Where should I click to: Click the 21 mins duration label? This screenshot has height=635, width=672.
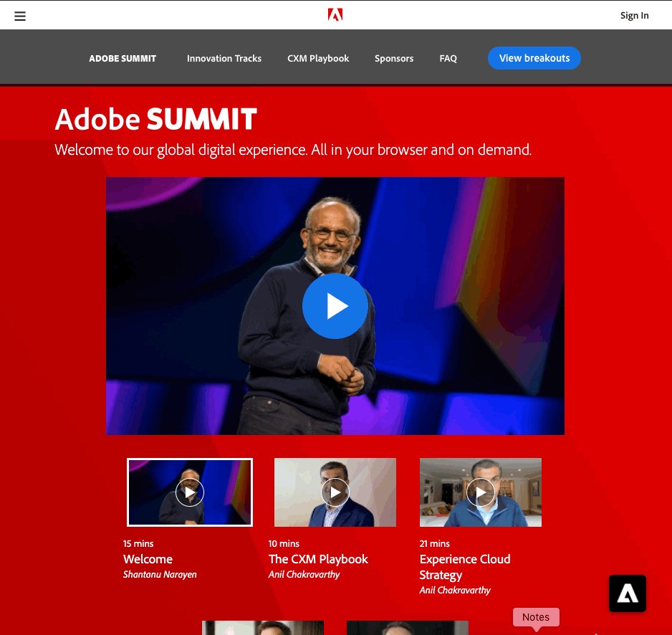click(x=435, y=544)
